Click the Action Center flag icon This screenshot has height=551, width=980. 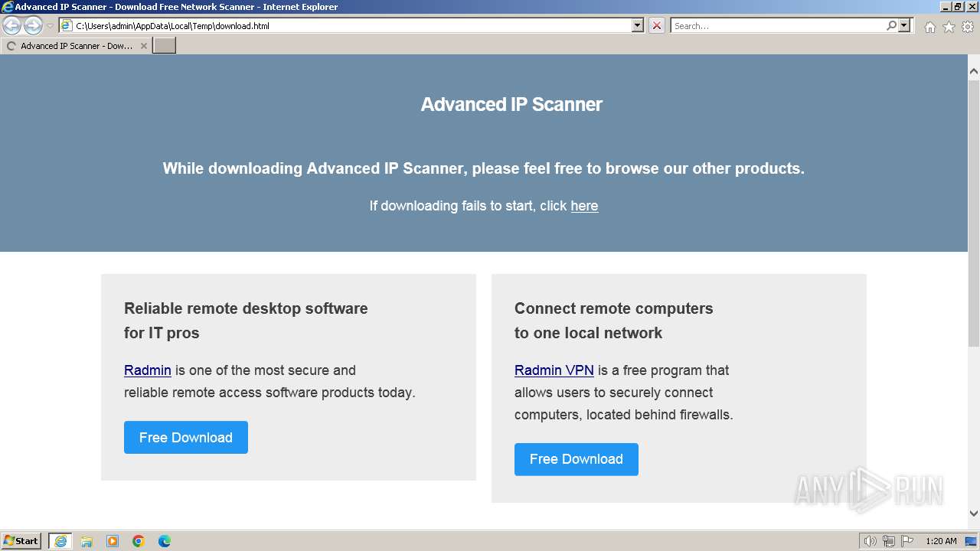(x=906, y=541)
